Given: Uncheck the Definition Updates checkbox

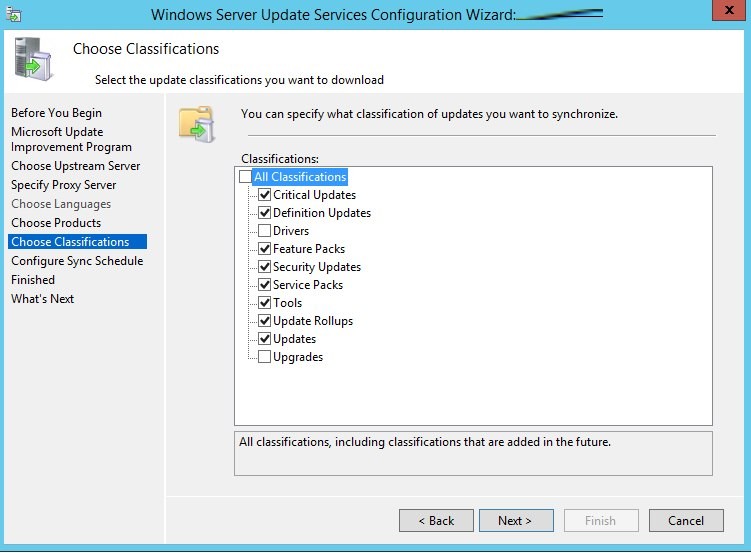Looking at the screenshot, I should [x=265, y=213].
